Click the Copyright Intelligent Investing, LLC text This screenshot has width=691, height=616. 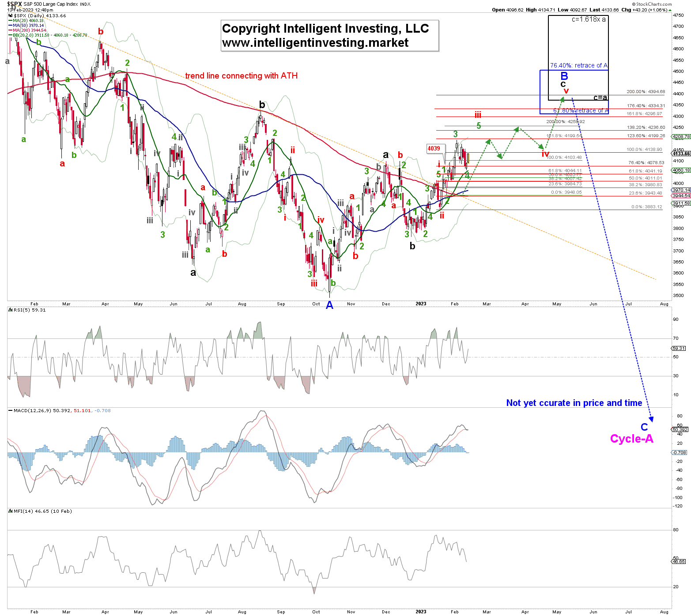[x=325, y=29]
